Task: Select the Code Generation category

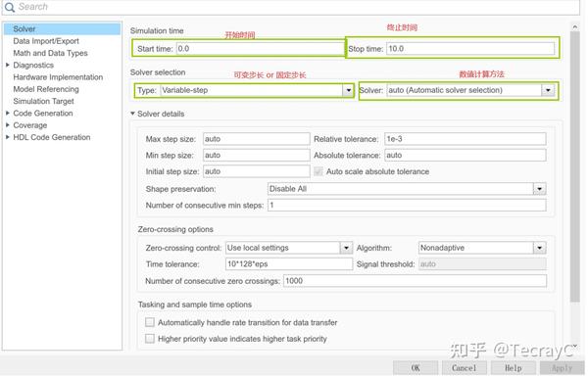Action: pos(43,113)
